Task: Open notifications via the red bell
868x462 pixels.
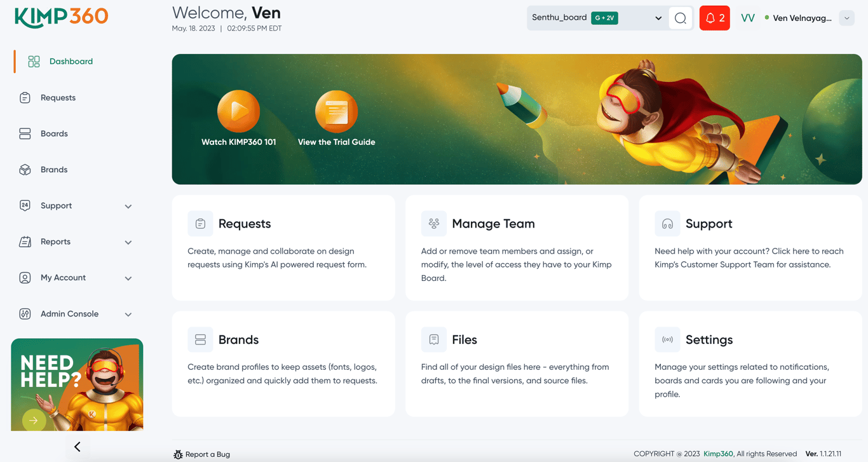Action: [715, 18]
